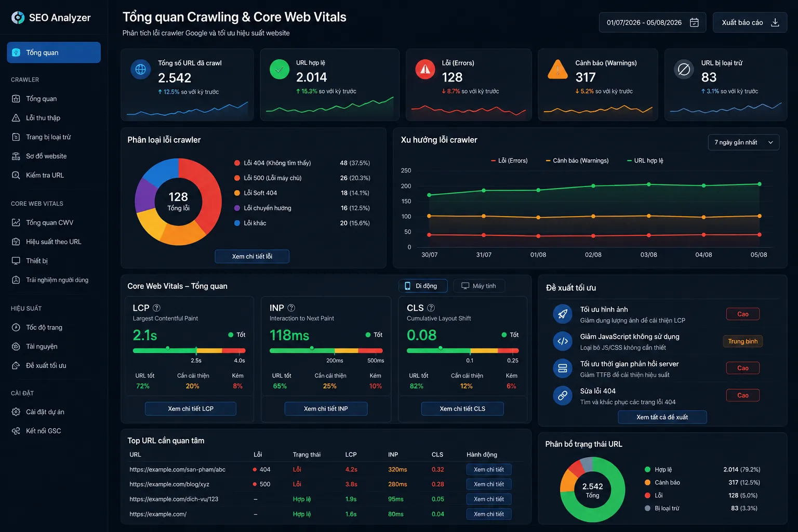
Task: Click Cao priority badge for Tối ưu hình ảnh
Action: (743, 314)
